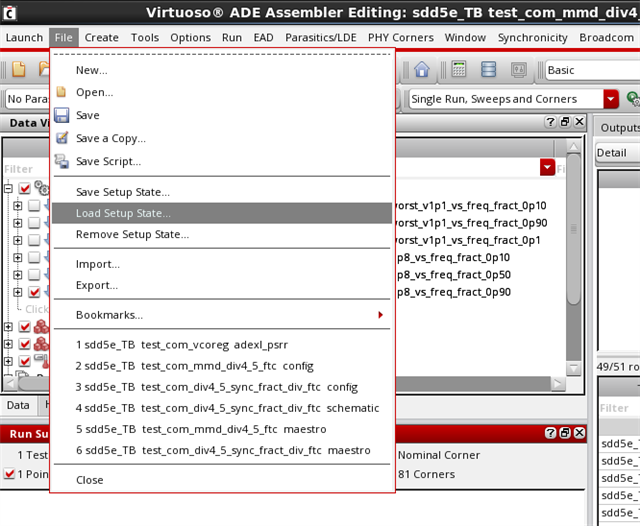Click the Filter field in Data View
The image size is (640, 526).
tap(27, 169)
